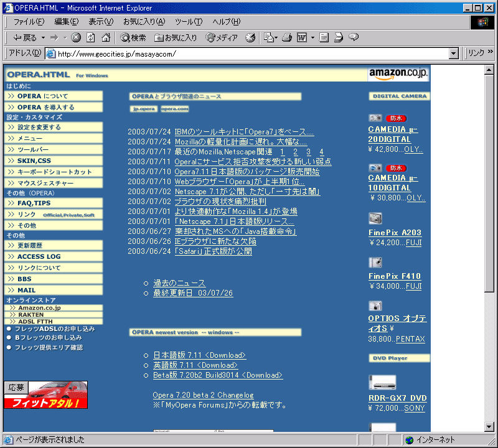This screenshot has width=498, height=448.
Task: Open the RAKTEN sidebar link
Action: tap(54, 315)
